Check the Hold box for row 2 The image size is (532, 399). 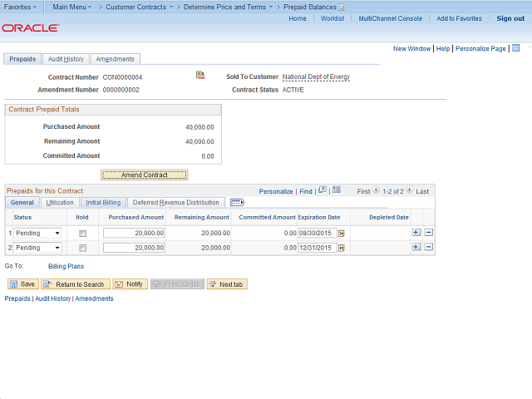(82, 248)
